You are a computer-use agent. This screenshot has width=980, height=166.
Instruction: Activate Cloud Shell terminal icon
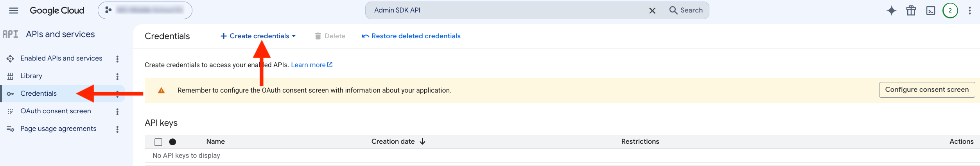(931, 11)
